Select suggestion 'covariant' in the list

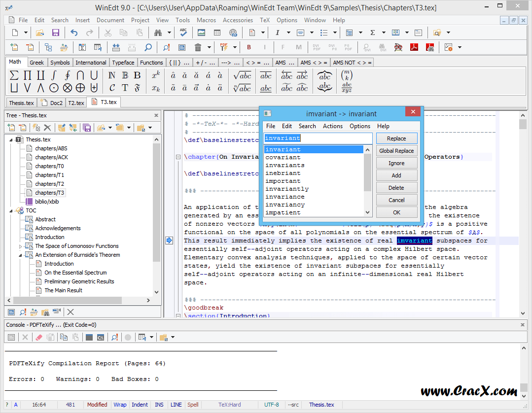(314, 157)
